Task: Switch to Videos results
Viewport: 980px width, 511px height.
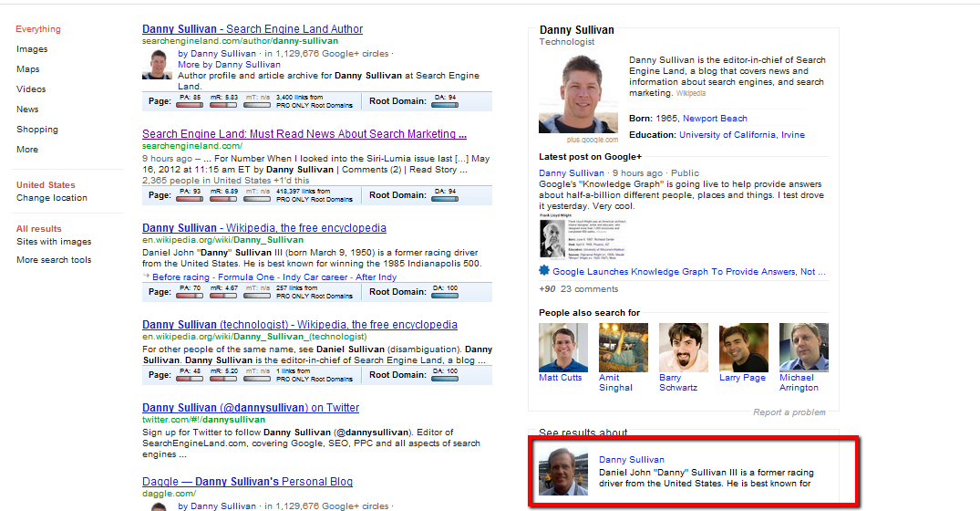Action: (31, 89)
